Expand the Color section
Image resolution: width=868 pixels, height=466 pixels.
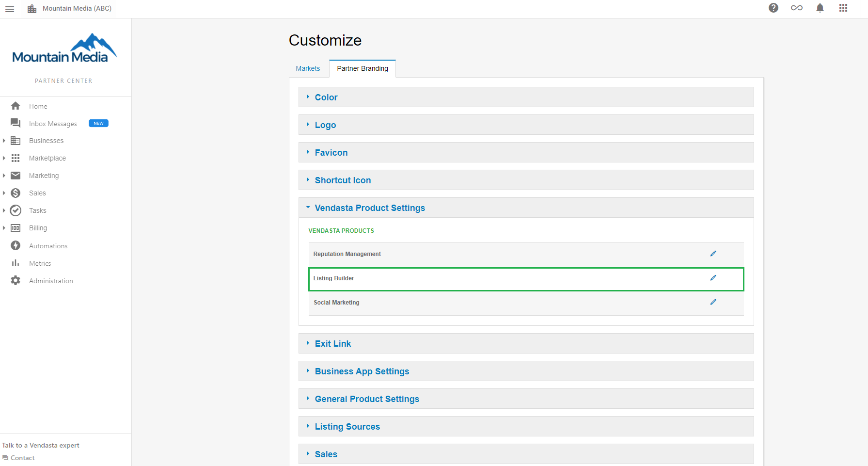[526, 97]
